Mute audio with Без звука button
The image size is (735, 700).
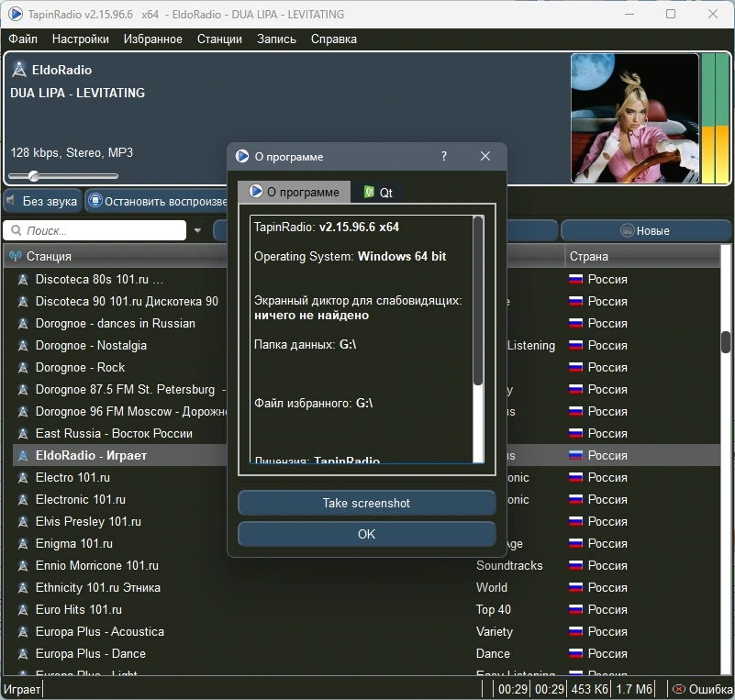click(x=42, y=201)
